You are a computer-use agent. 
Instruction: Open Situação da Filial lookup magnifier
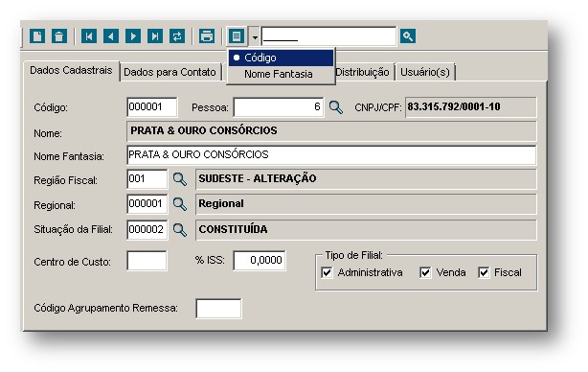click(x=180, y=230)
